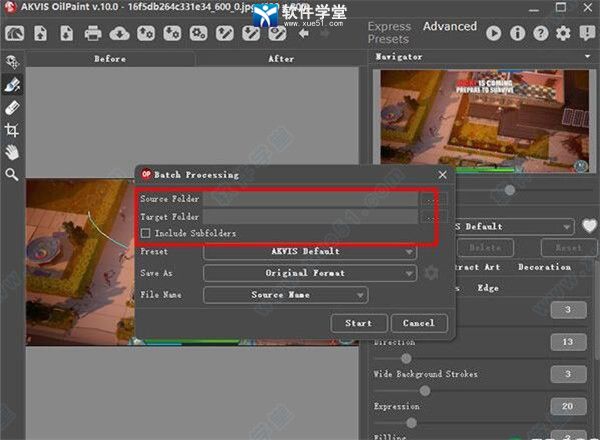Add preset to favorites heart icon
Viewport: 600px width, 440px height.
pyautogui.click(x=589, y=226)
